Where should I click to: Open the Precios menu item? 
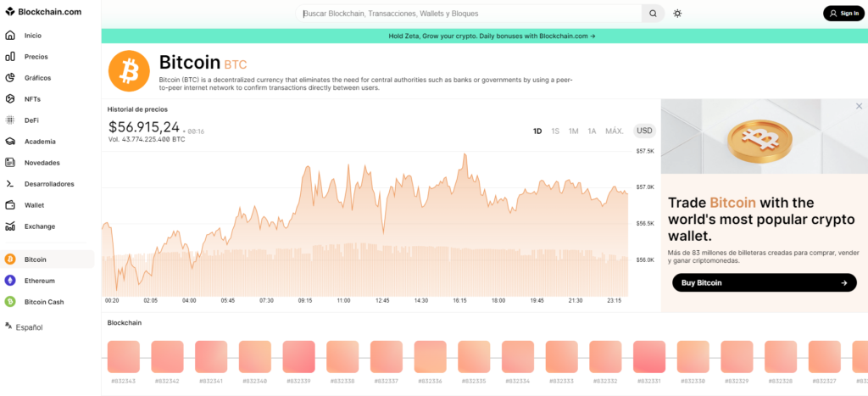36,57
